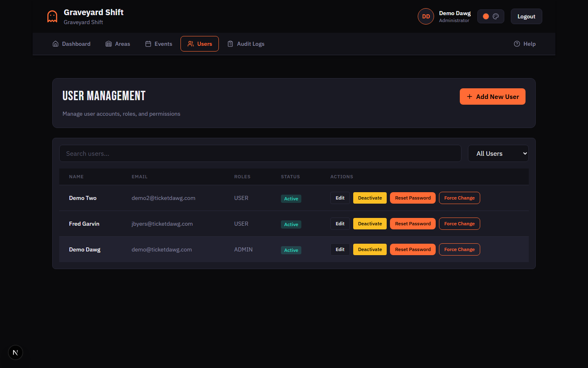Reset Password for Demo Dawg
The image size is (588, 368).
coord(412,249)
